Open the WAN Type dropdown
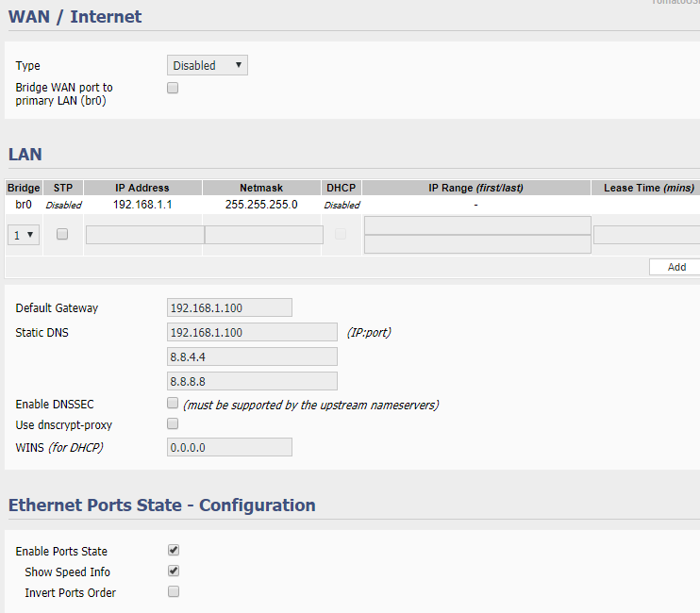 pyautogui.click(x=208, y=65)
